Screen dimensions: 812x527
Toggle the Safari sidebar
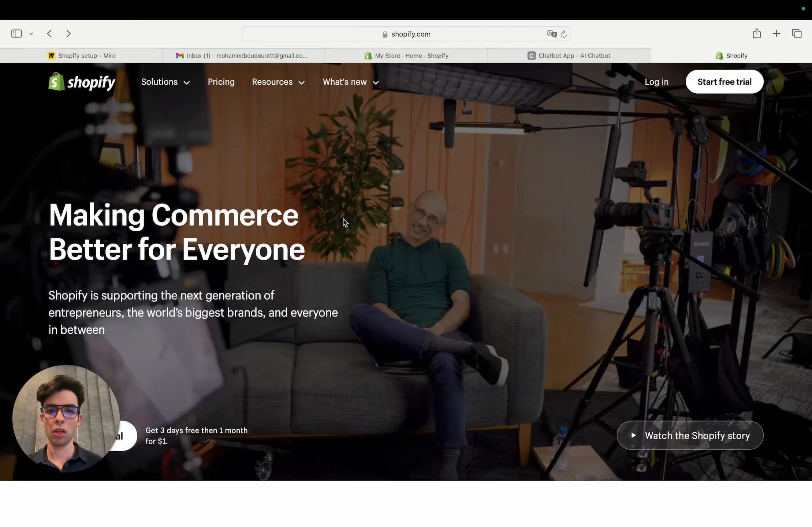click(x=16, y=33)
